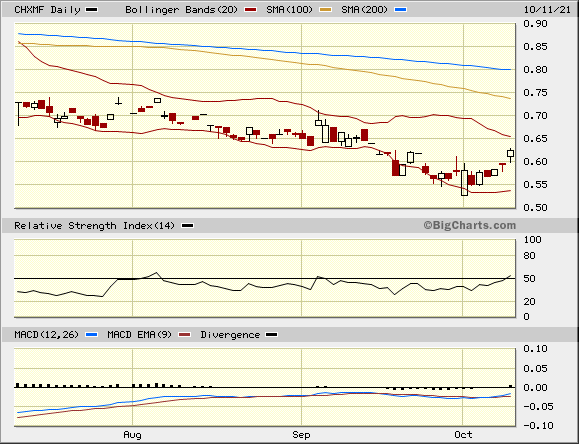The height and width of the screenshot is (444, 579).
Task: Click the MACD axis value 0.05
Action: (535, 368)
